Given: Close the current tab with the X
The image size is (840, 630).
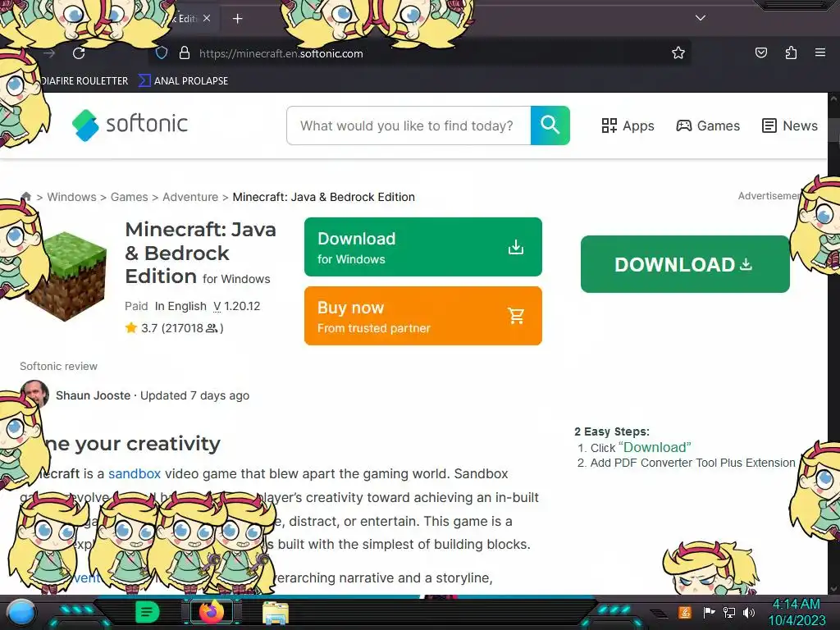Looking at the screenshot, I should click(207, 18).
